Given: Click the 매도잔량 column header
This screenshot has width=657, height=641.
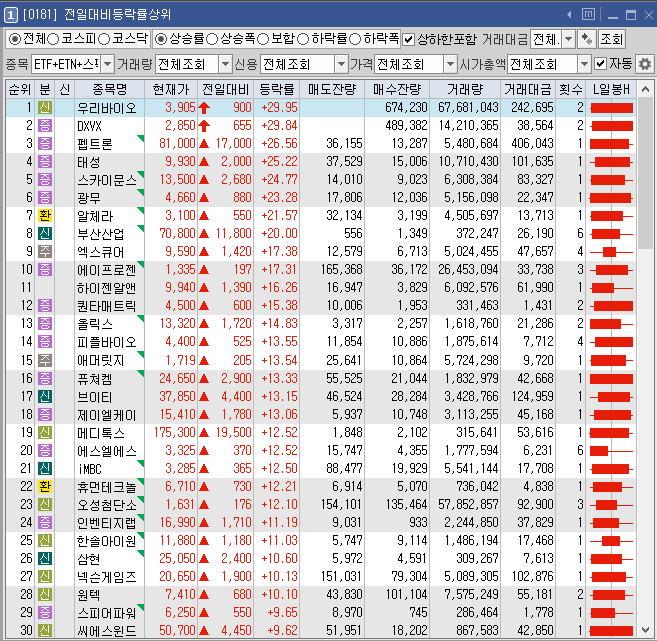Looking at the screenshot, I should (x=332, y=89).
